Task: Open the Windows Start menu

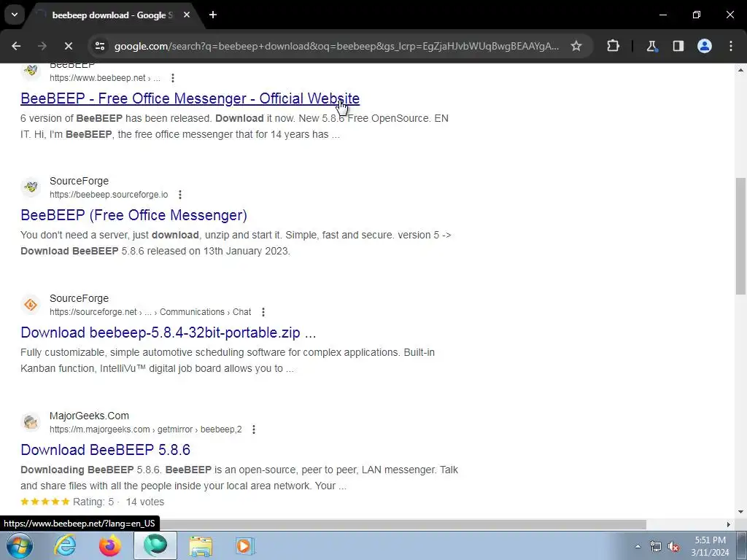Action: click(x=20, y=545)
